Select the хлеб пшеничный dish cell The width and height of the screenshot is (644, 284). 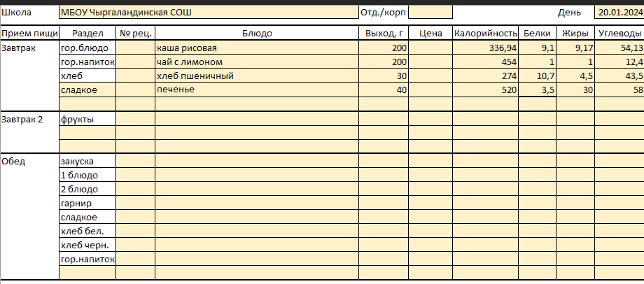coord(256,76)
